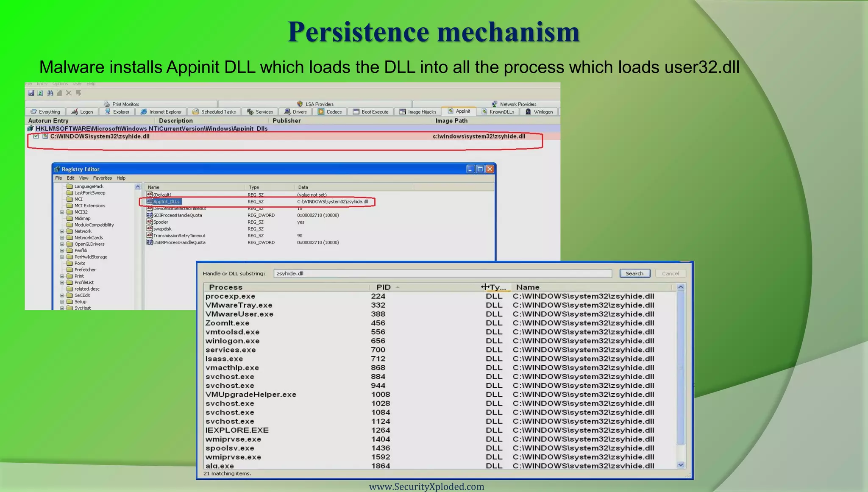
Task: Click the binary icon beside USERProcessHandleQuota
Action: 149,242
